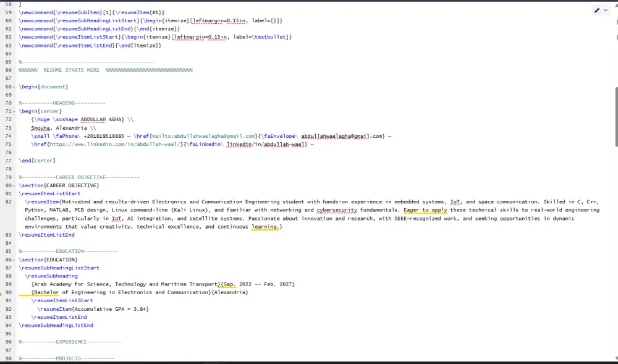Click \newcommand{\resumeSubItem} on line 59
Image resolution: width=618 pixels, height=364 pixels.
pos(59,12)
